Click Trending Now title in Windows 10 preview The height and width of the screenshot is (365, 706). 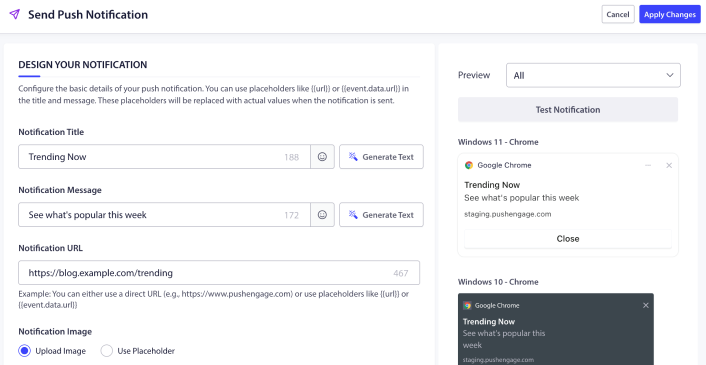click(489, 321)
